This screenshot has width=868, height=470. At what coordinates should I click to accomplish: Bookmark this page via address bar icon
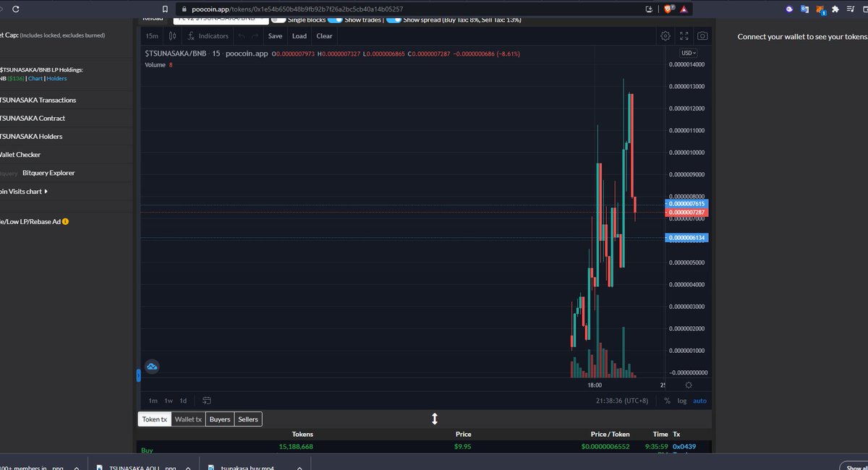point(165,9)
